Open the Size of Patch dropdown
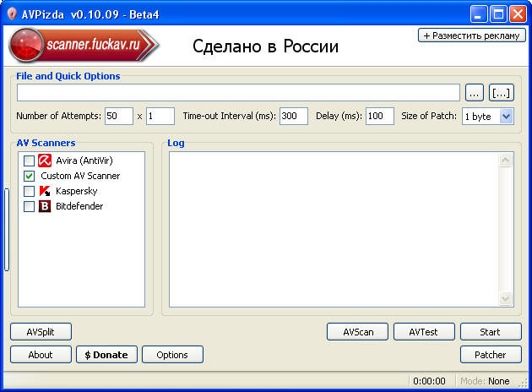532x392 pixels. (506, 117)
